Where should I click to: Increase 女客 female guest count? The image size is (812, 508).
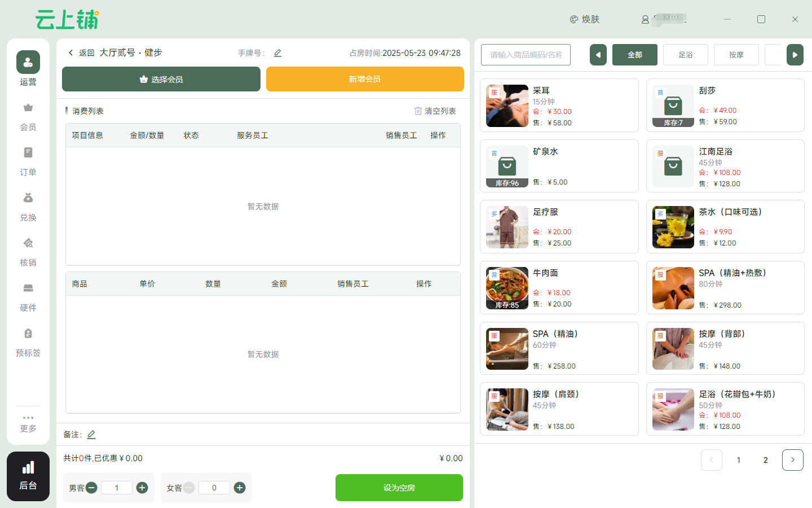[x=240, y=488]
